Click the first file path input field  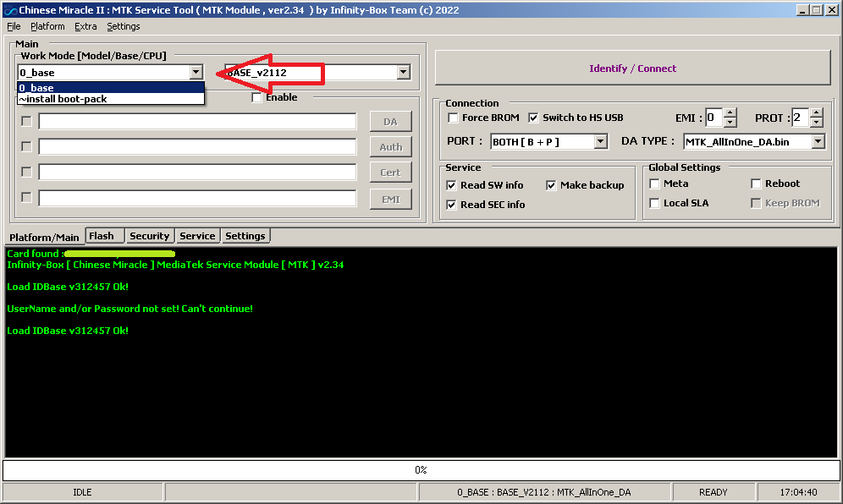[x=197, y=122]
